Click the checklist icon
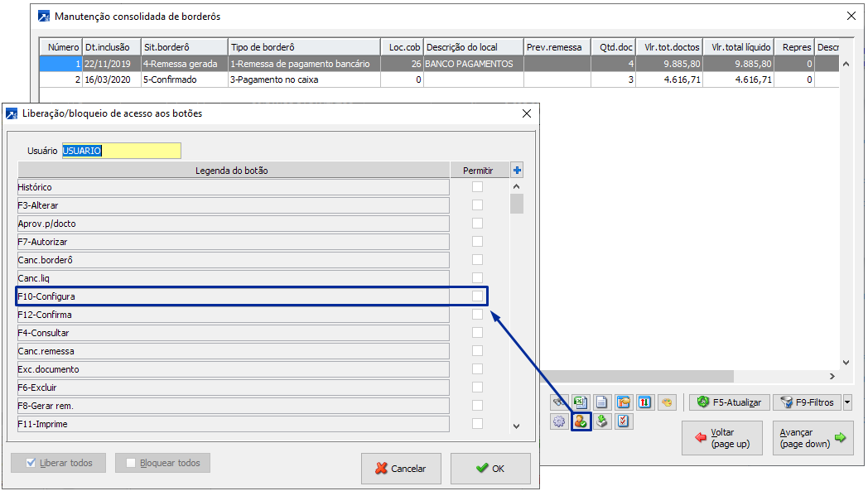The width and height of the screenshot is (868, 491). (x=624, y=421)
